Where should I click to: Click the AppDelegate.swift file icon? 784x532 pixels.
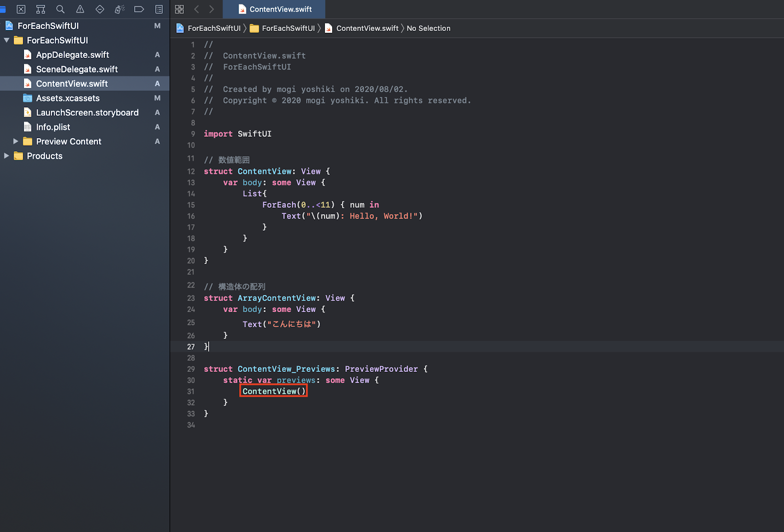point(28,55)
